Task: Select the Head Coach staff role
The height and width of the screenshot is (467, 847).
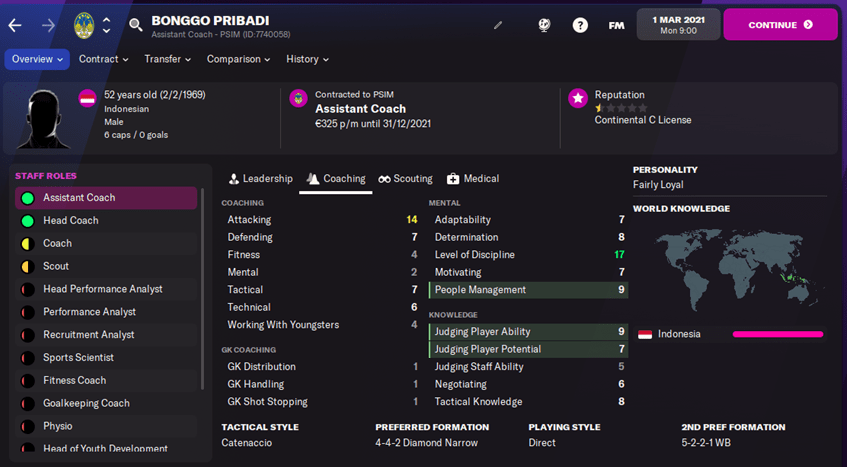Action: coord(107,221)
